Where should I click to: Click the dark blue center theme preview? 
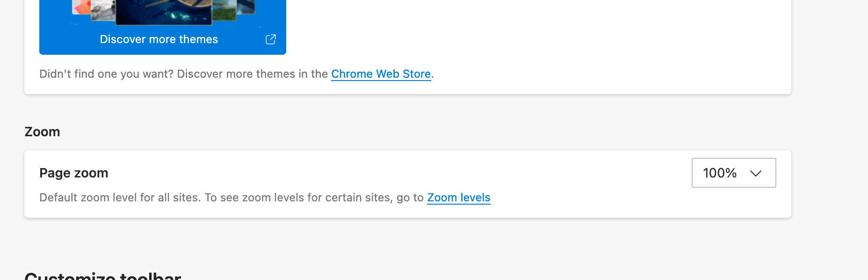pos(164,12)
